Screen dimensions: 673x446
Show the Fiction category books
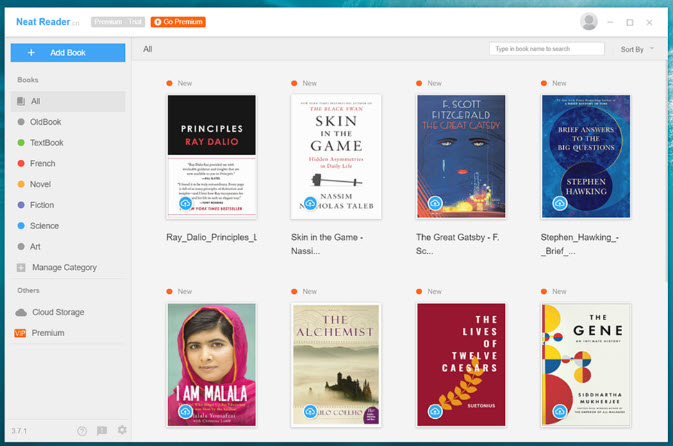(x=42, y=205)
